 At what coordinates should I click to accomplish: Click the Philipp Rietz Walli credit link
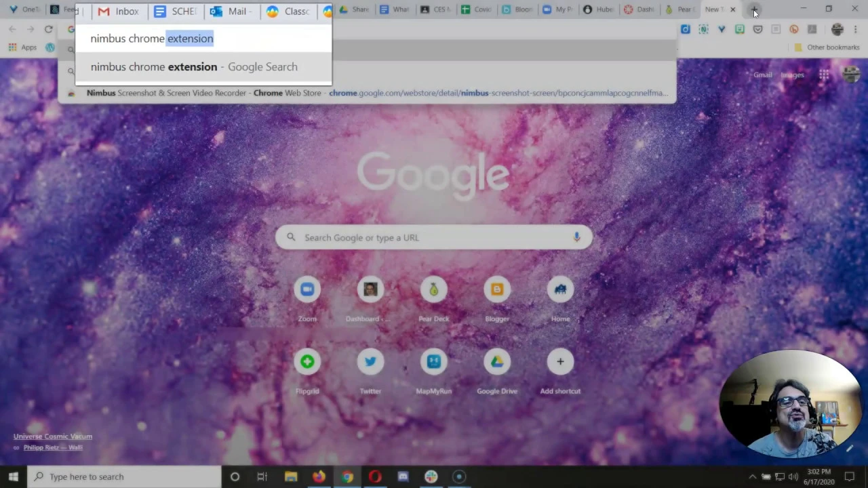pos(53,447)
